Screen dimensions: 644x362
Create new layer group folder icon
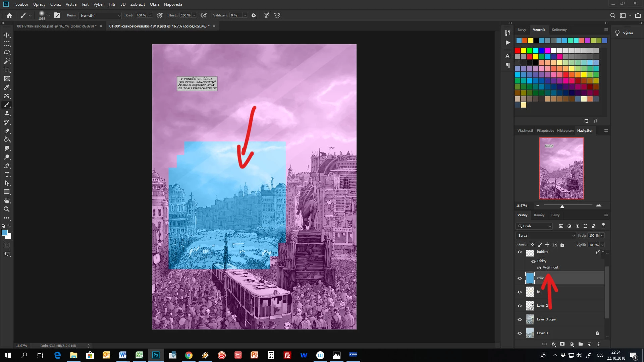click(x=580, y=344)
